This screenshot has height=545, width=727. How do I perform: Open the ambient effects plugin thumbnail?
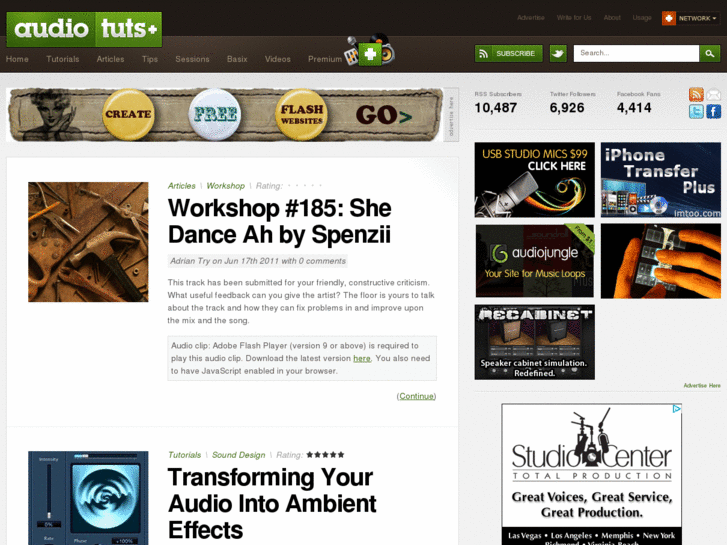[88, 498]
